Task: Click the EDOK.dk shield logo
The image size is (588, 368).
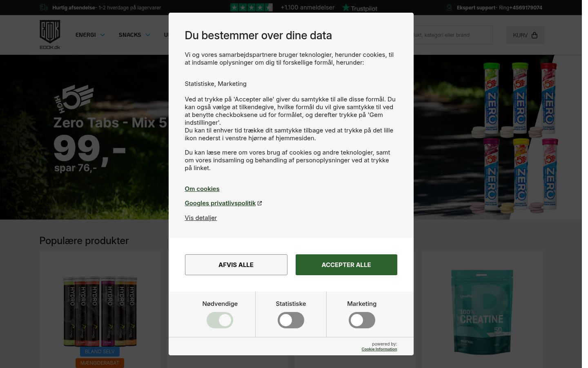Action: (x=50, y=35)
